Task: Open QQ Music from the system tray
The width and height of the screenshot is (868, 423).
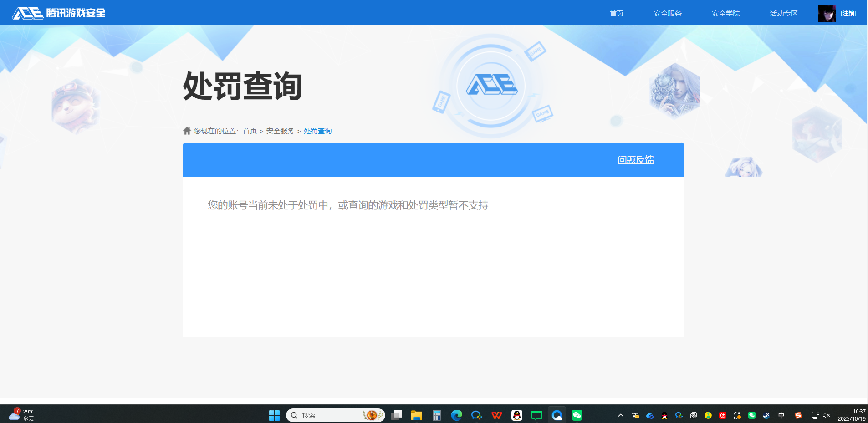Action: [x=709, y=415]
